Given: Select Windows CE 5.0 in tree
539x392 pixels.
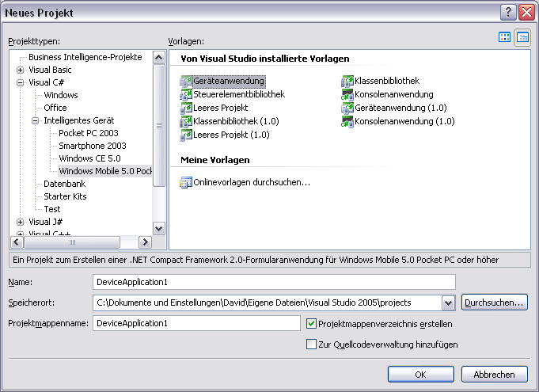Looking at the screenshot, I should 89,158.
